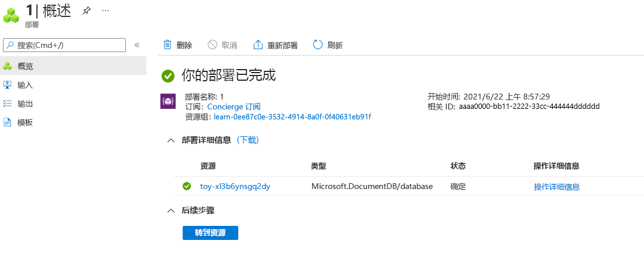Click the 相关 ID value text
This screenshot has width=644, height=261.
(x=529, y=107)
